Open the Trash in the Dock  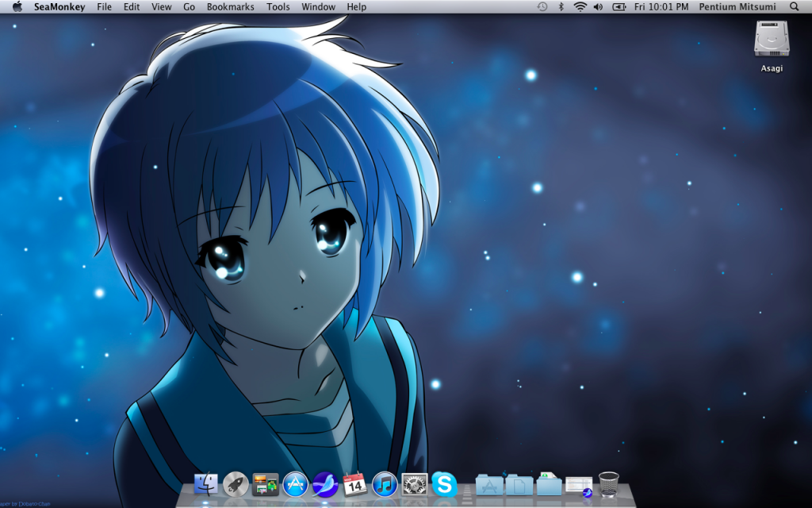pos(608,484)
